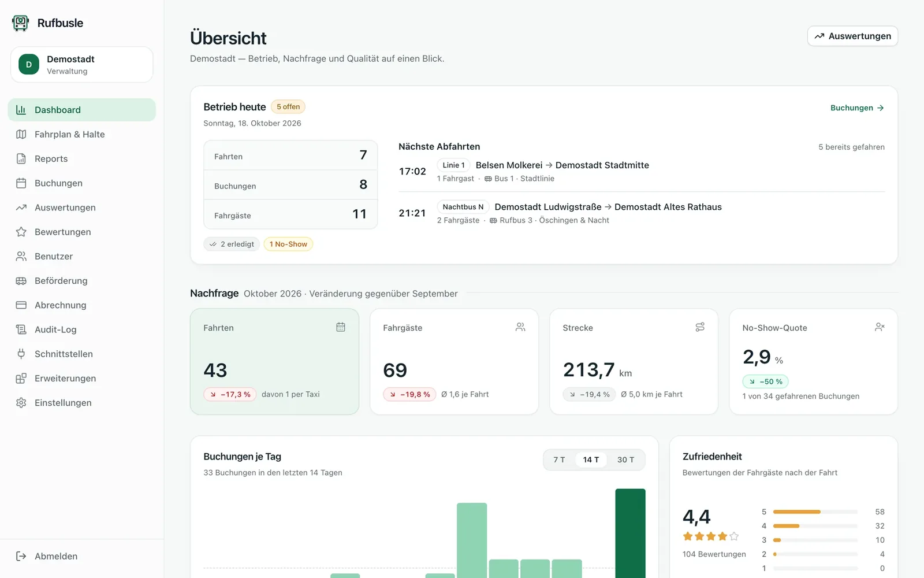Viewport: 924px width, 578px height.
Task: Open the Benutzer section
Action: [81, 256]
